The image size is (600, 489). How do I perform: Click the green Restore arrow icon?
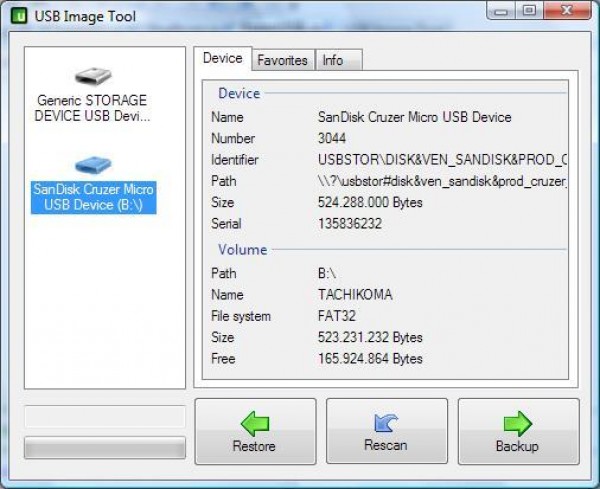pyautogui.click(x=255, y=424)
